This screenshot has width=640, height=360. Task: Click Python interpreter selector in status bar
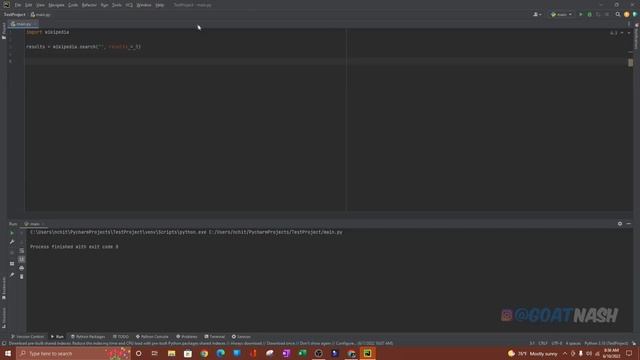[x=606, y=343]
